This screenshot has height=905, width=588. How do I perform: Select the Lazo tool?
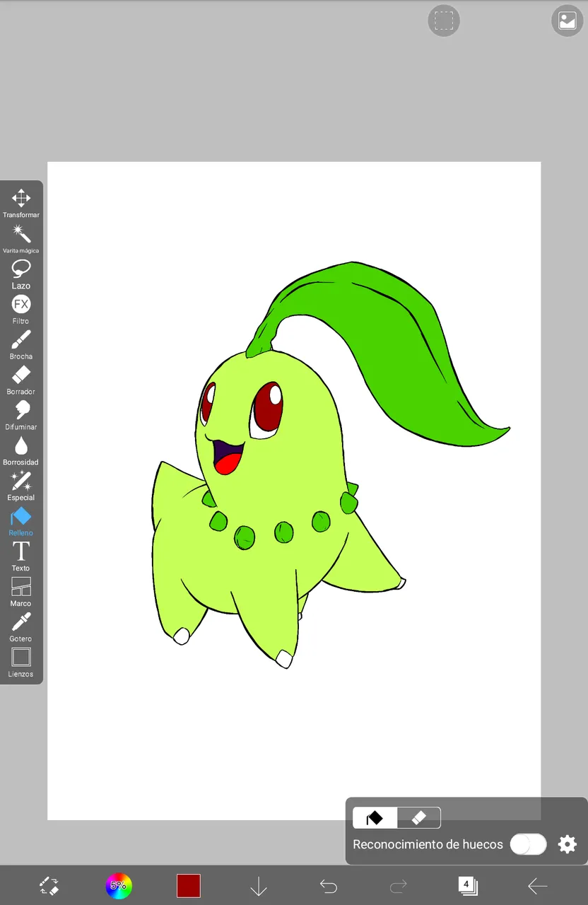[x=21, y=274]
